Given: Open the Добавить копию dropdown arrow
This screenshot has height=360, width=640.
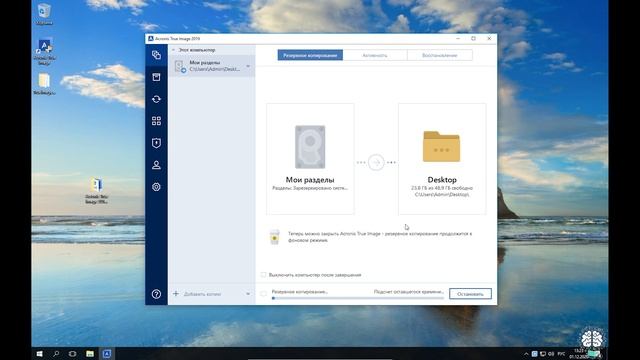Looking at the screenshot, I should coord(248,294).
